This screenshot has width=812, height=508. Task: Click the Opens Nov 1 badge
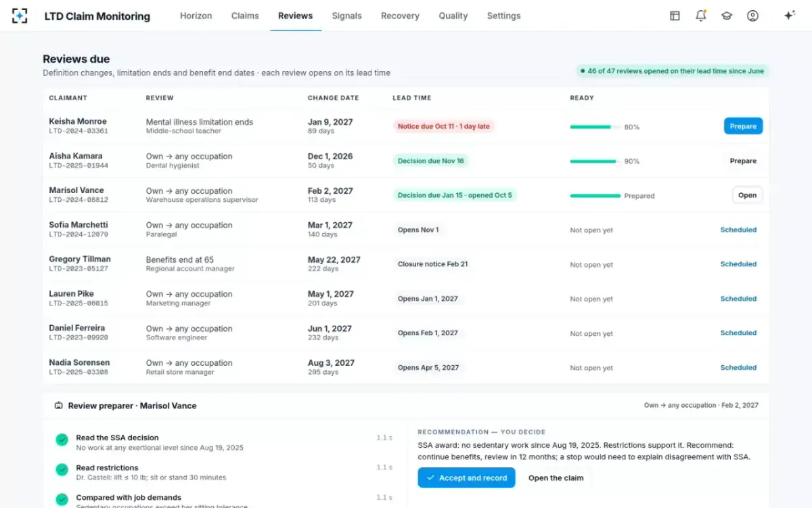click(418, 230)
